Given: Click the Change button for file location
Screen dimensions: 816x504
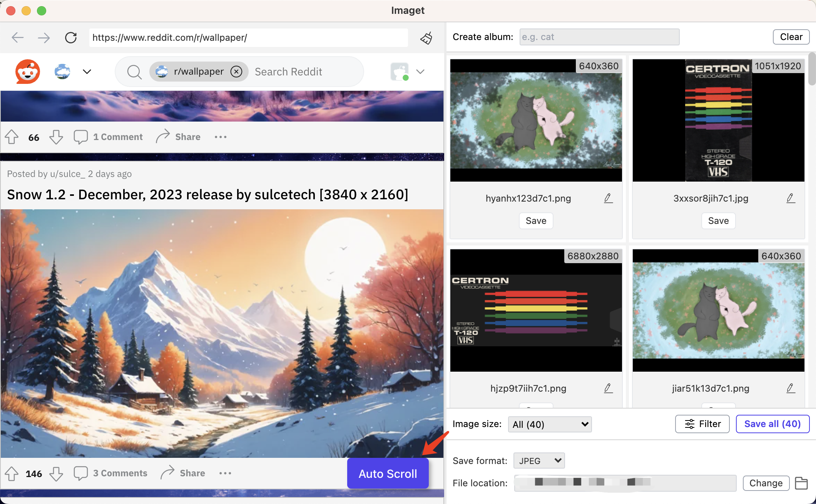Looking at the screenshot, I should [766, 482].
